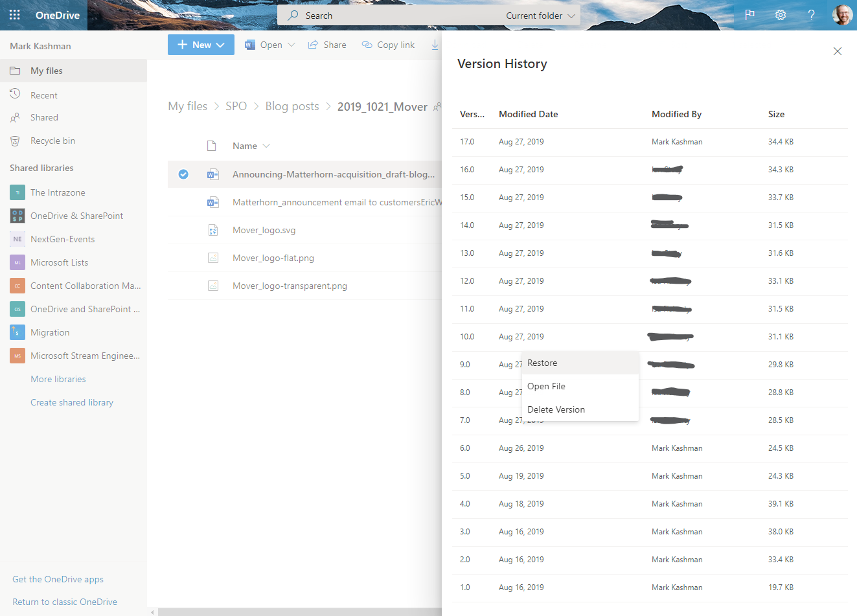The image size is (857, 616).
Task: Open the help question mark icon
Action: point(811,15)
